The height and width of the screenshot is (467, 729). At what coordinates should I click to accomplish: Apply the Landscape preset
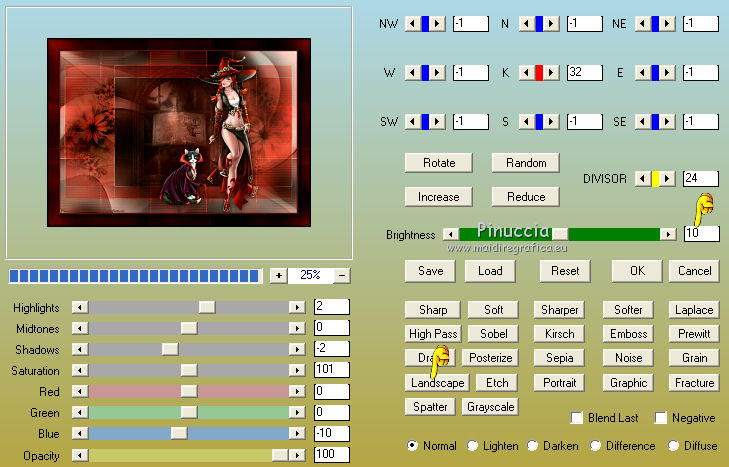pos(437,383)
